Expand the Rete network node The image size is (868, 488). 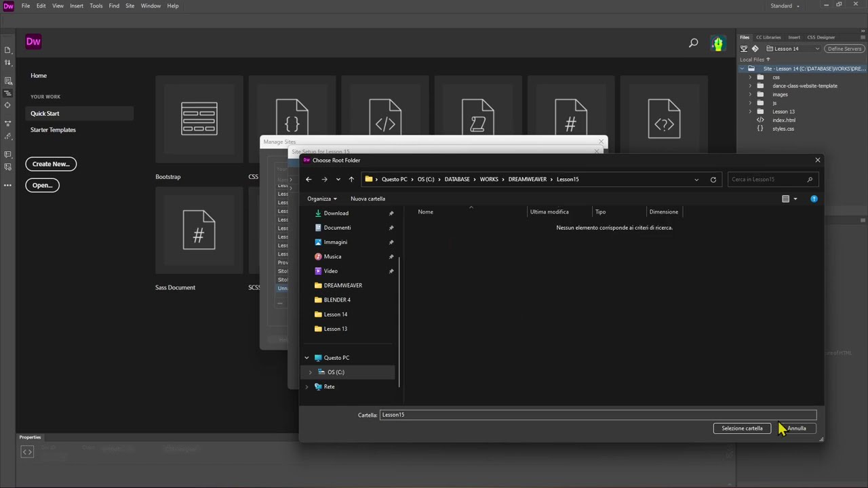(307, 386)
